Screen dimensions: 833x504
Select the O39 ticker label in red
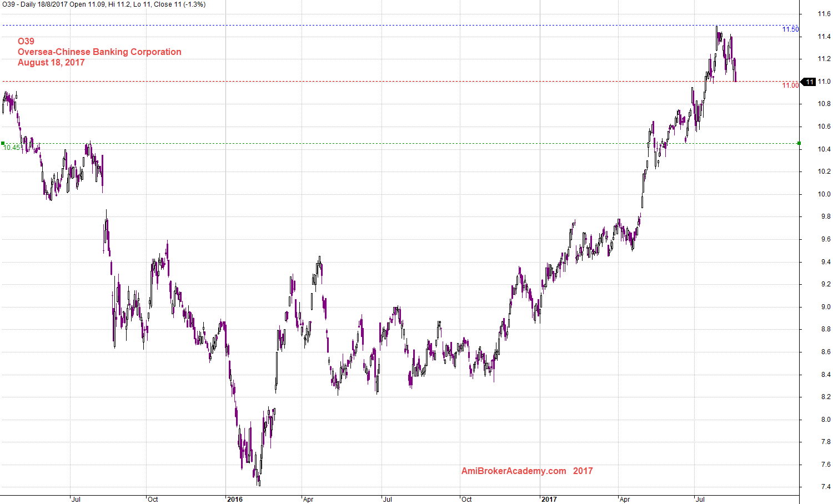[x=26, y=41]
